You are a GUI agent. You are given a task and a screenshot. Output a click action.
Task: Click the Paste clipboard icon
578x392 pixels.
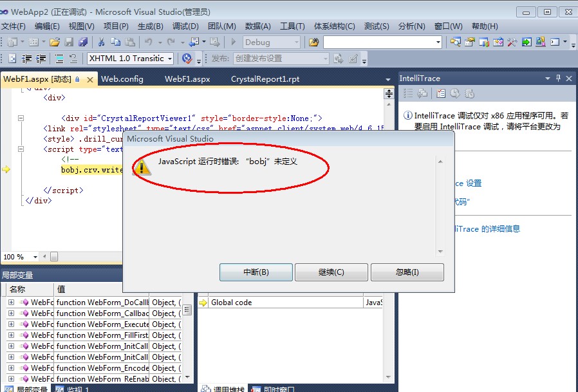(130, 42)
